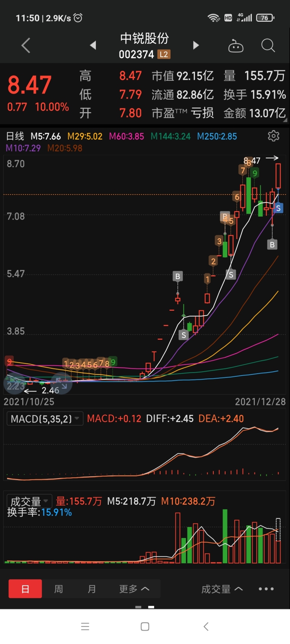Switch to the 月 monthly tab
Viewport: 290px width, 644px height.
(92, 589)
